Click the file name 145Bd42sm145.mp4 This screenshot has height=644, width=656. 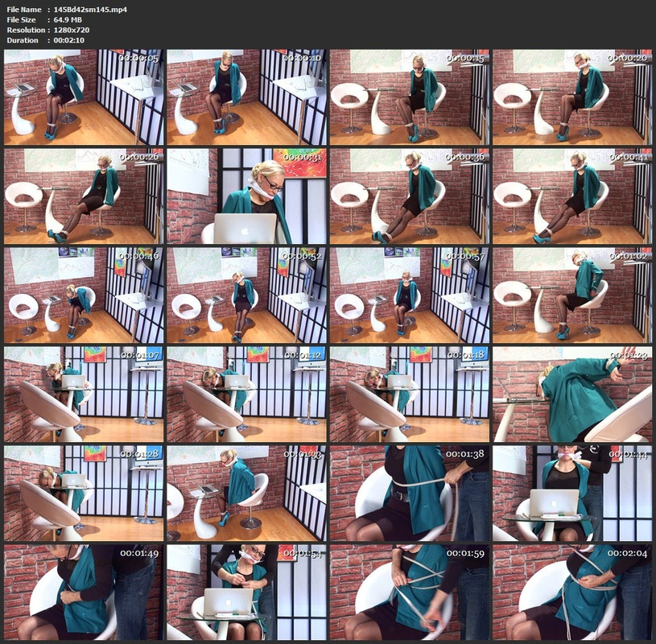click(90, 10)
